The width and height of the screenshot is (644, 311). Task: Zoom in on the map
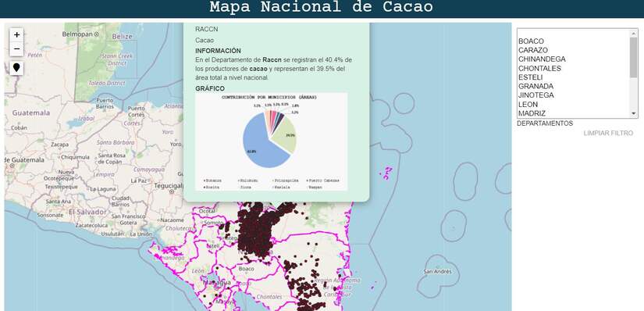(17, 35)
